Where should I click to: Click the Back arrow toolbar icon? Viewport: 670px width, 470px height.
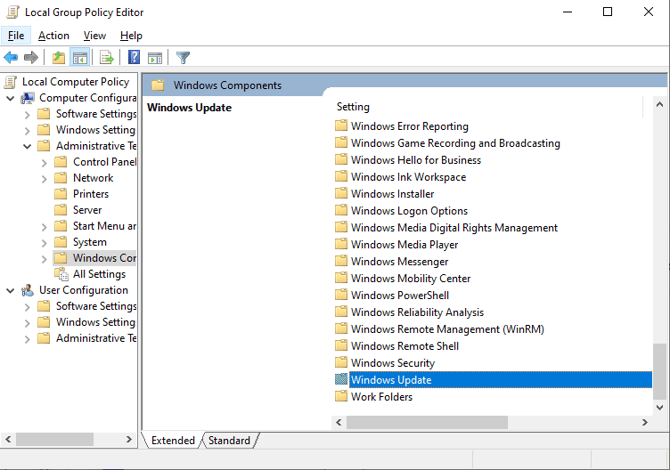11,57
